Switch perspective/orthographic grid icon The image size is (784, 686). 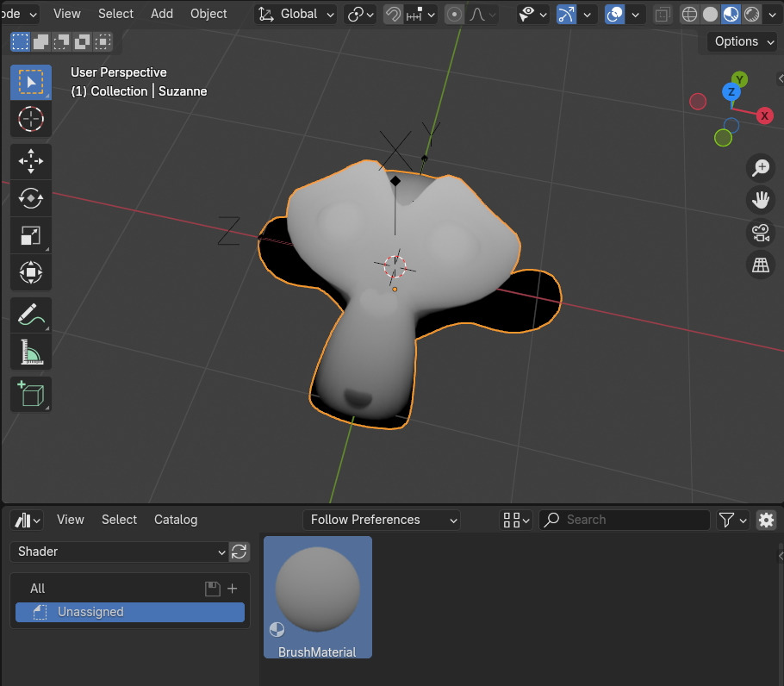[761, 265]
